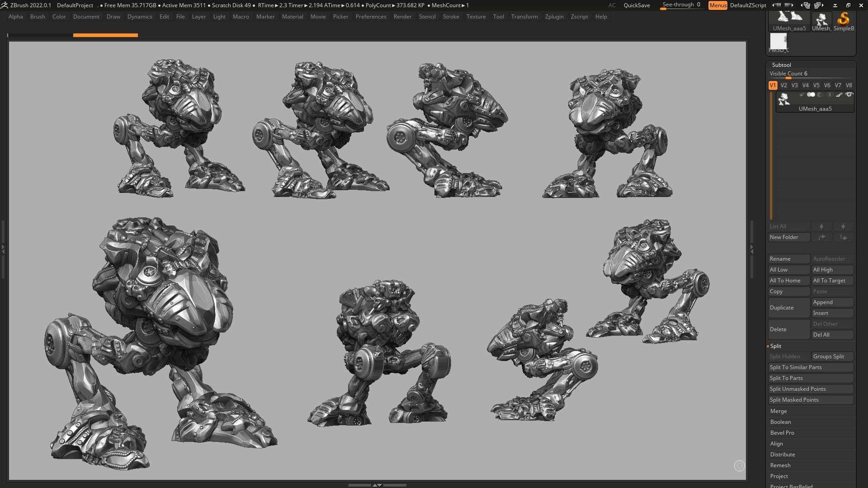Select the SimpleBrush tool thumbnail
This screenshot has width=868, height=488.
(843, 21)
